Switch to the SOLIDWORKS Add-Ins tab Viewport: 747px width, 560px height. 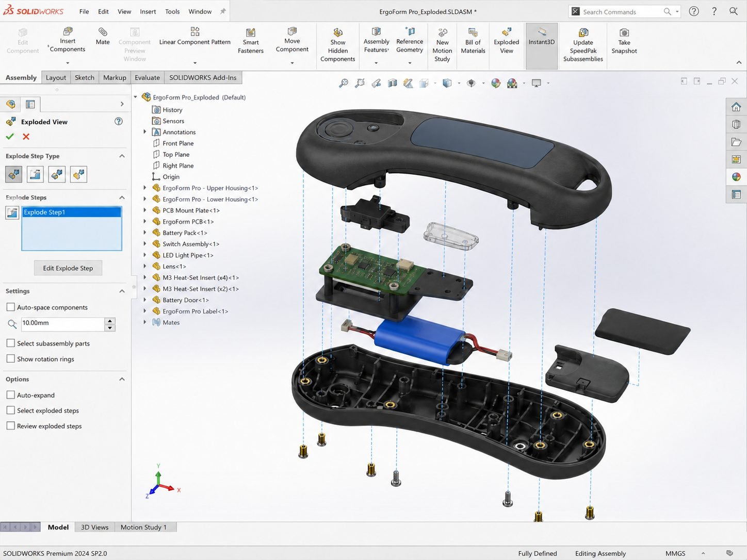203,78
